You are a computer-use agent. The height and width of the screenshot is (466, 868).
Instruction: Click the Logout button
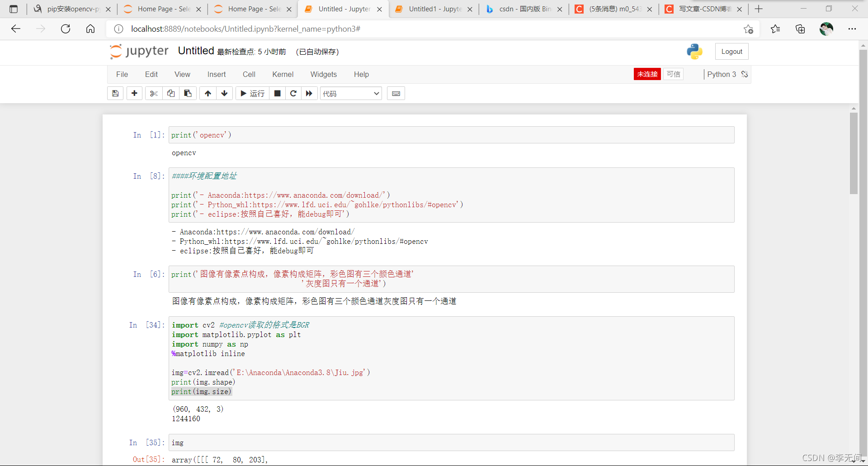point(731,51)
